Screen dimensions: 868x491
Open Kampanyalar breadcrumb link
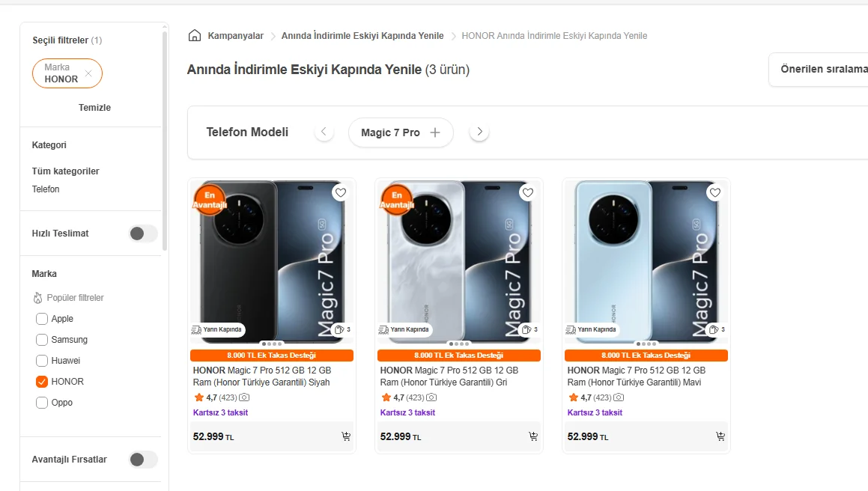(x=235, y=36)
